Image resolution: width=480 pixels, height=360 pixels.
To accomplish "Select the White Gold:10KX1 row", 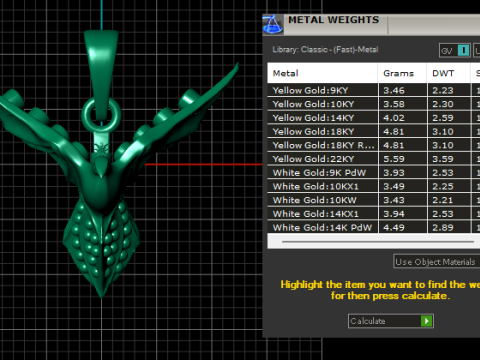I will tap(374, 186).
